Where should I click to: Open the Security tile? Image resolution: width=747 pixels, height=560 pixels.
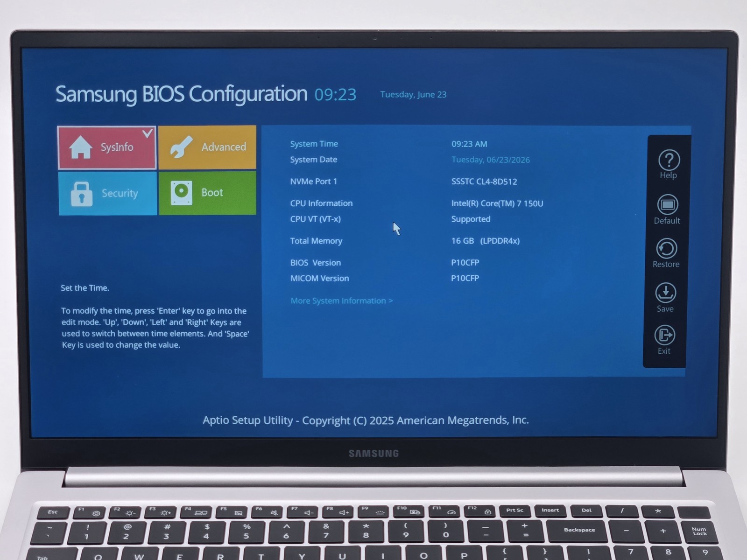tap(108, 193)
